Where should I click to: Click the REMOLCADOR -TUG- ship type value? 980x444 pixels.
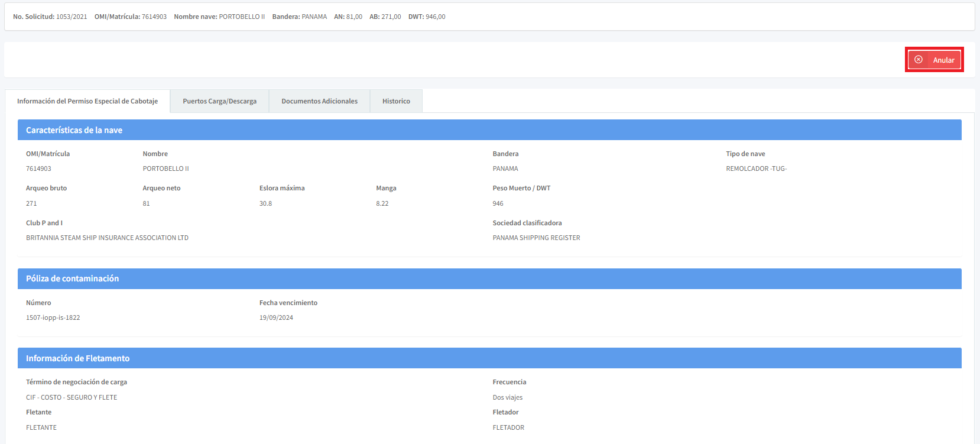pos(756,168)
